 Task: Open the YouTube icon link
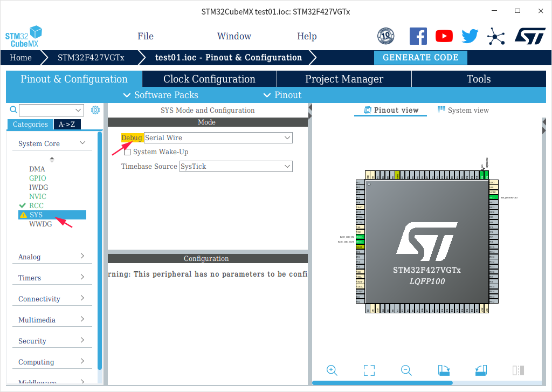point(444,36)
